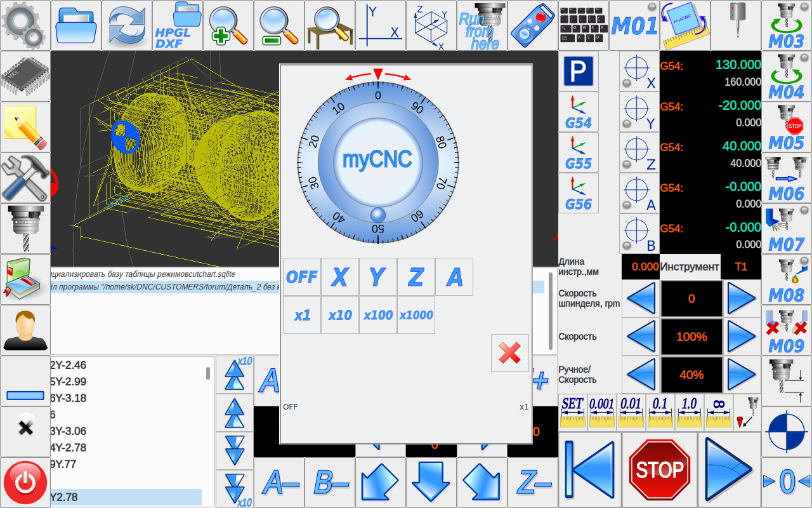Click the myCNC jog wheel dial
Screen dimensions: 812x508
click(377, 162)
